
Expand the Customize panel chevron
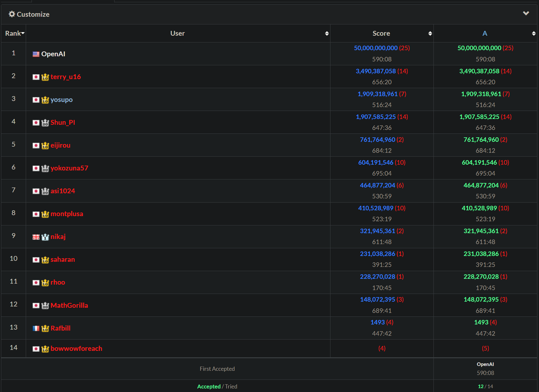[x=526, y=14]
